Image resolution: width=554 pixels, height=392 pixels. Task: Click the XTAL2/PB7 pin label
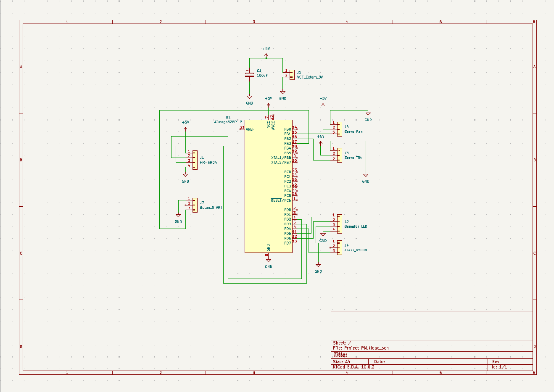coord(281,163)
